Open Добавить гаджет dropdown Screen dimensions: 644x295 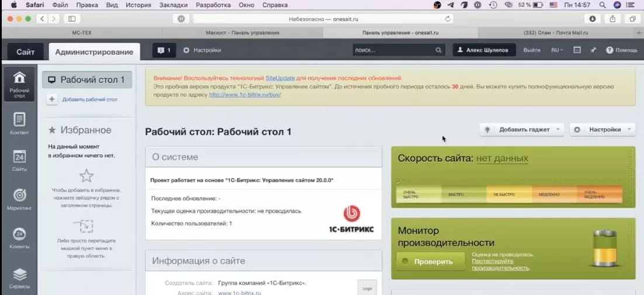point(522,129)
